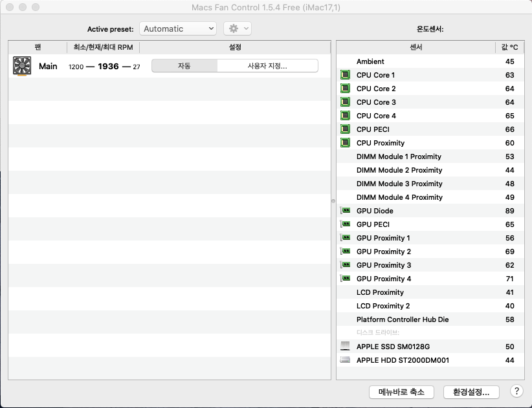Select the Ambient sensor row
532x408 pixels.
[430, 61]
